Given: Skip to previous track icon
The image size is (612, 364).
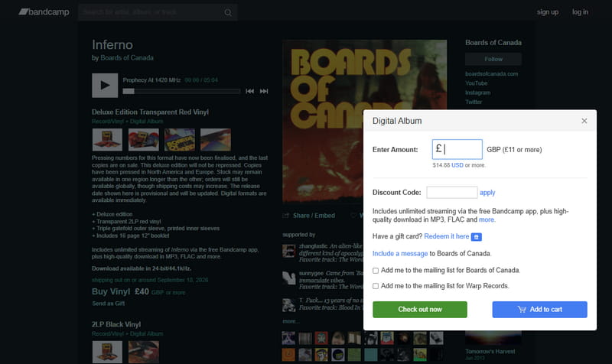Looking at the screenshot, I should click(x=250, y=91).
